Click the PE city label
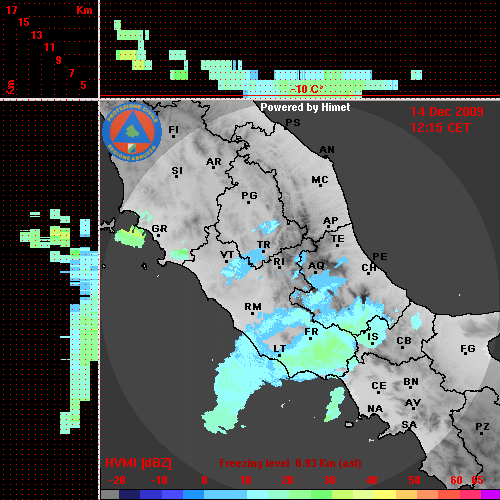Screen dimensions: 500x500 (380, 257)
